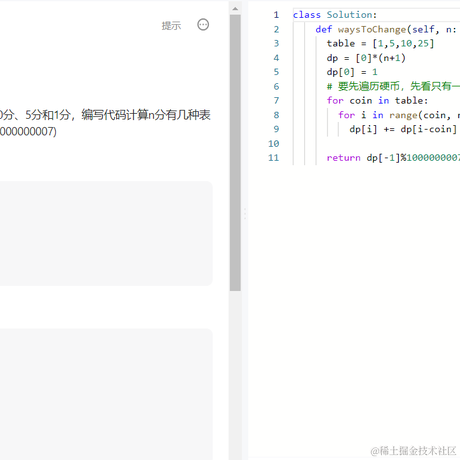Screen dimensions: 460x460
Task: Click the second gray example box
Action: point(106,394)
